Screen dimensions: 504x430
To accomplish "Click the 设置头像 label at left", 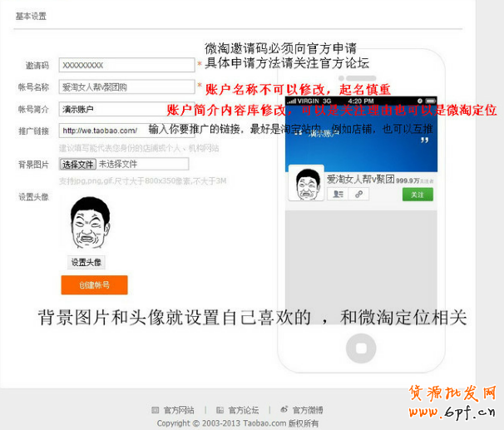I will 33,197.
